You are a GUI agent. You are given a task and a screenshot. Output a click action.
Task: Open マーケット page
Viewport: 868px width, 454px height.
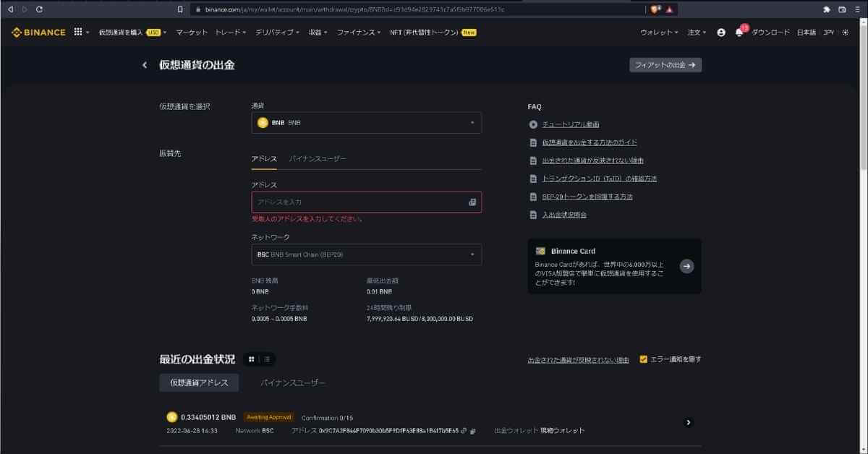click(191, 33)
